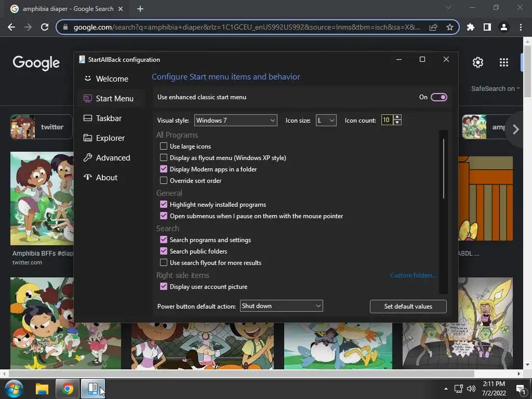
Task: Open the Windows Start button
Action: click(x=14, y=389)
